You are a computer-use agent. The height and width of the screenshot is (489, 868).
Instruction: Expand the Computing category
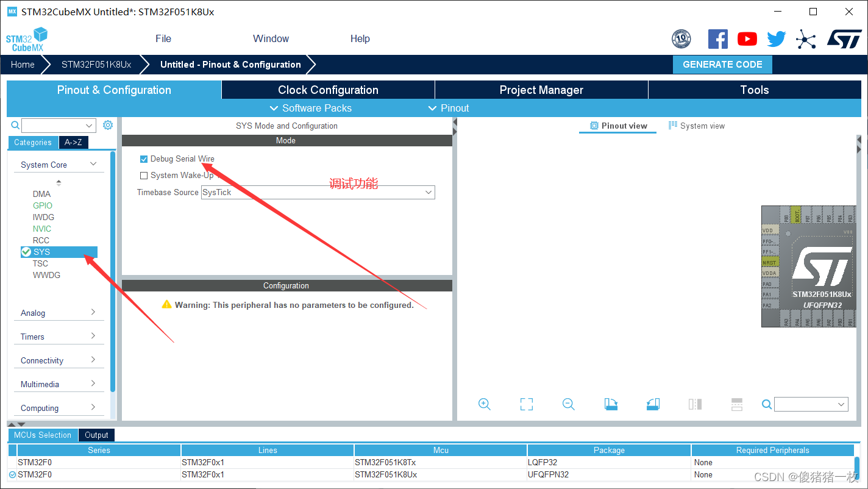coord(59,408)
